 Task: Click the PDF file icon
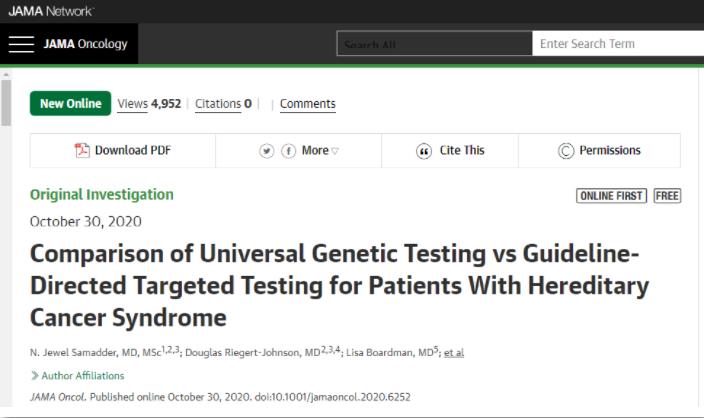pos(82,150)
